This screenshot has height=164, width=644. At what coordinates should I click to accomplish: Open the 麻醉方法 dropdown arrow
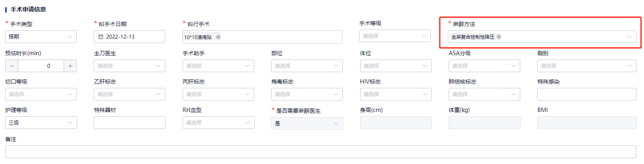tap(629, 37)
